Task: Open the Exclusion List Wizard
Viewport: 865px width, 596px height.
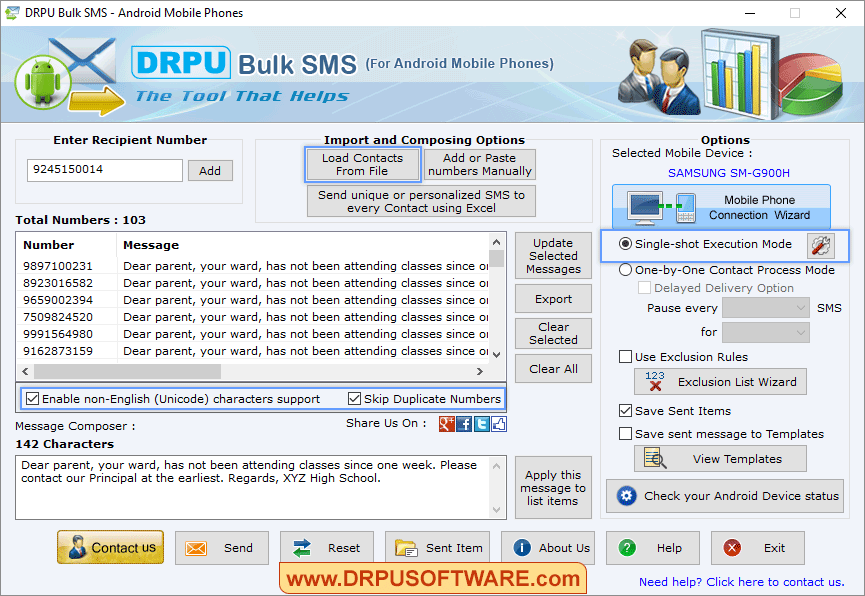Action: (720, 382)
